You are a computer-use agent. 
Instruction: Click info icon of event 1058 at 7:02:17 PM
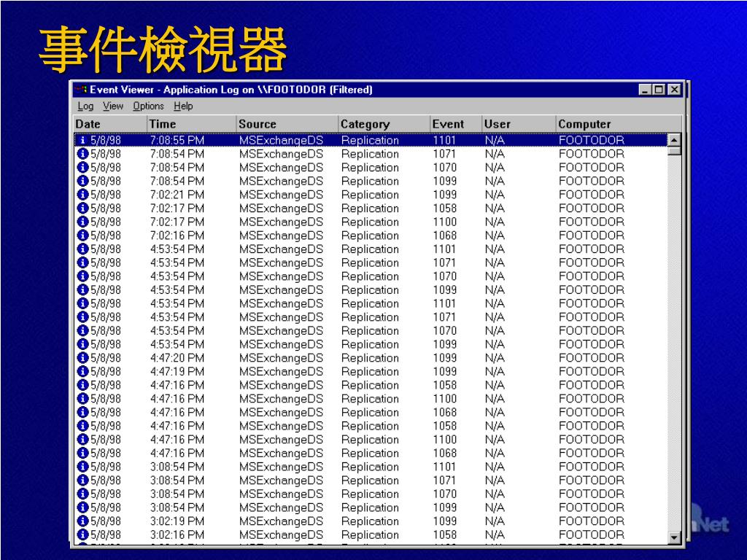[83, 208]
